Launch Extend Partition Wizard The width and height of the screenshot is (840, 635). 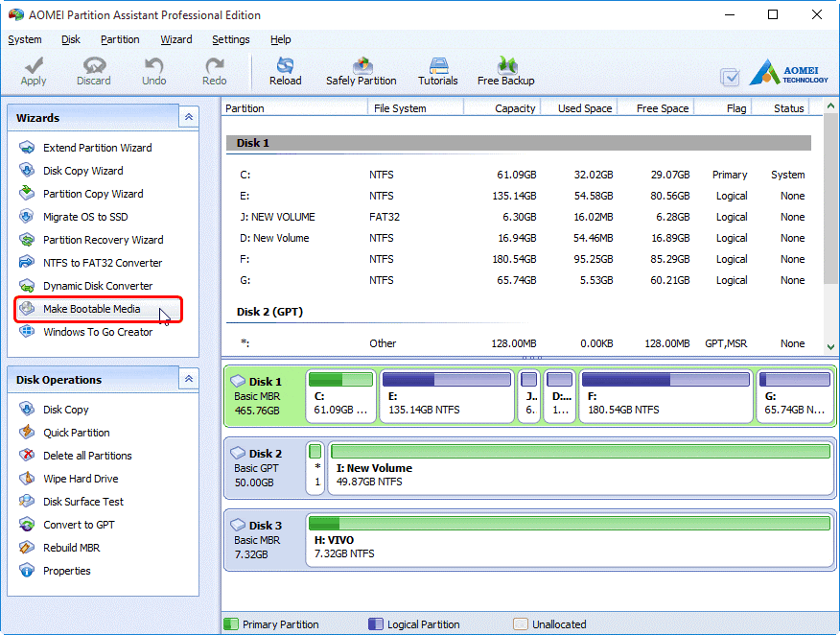98,148
